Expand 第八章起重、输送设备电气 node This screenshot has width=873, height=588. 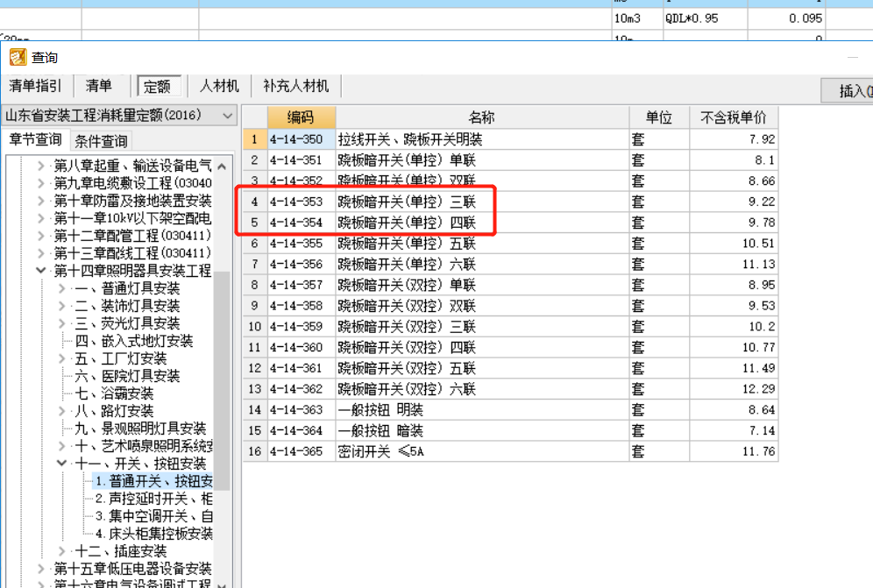pos(40,166)
